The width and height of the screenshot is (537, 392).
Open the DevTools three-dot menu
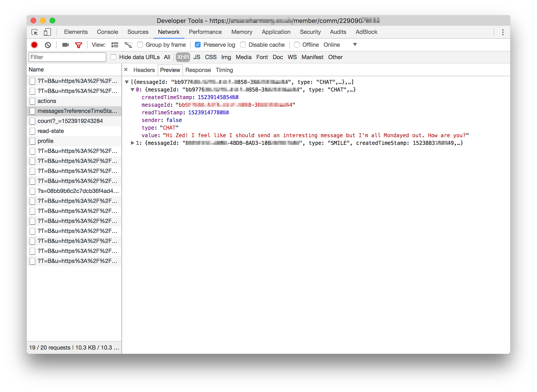(503, 32)
